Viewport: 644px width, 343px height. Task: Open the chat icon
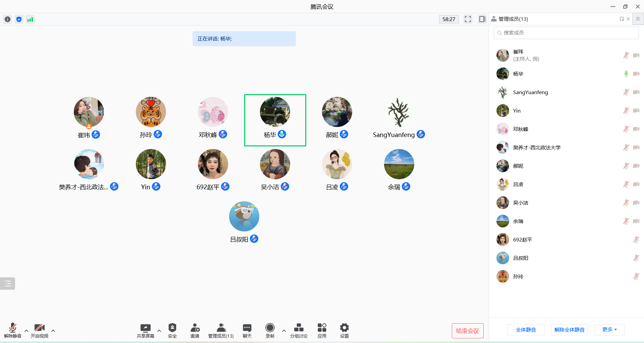247,328
